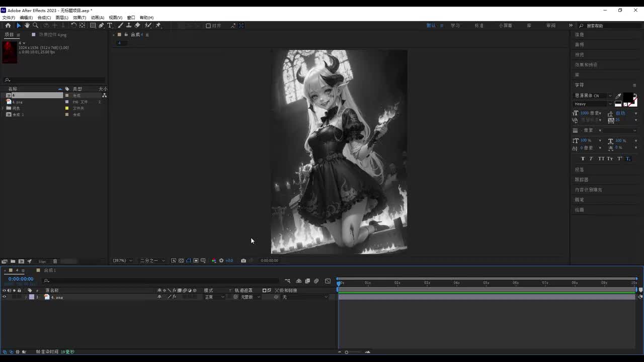Click the eyedropper in Character panel
Image resolution: width=644 pixels, height=362 pixels.
pos(618,96)
